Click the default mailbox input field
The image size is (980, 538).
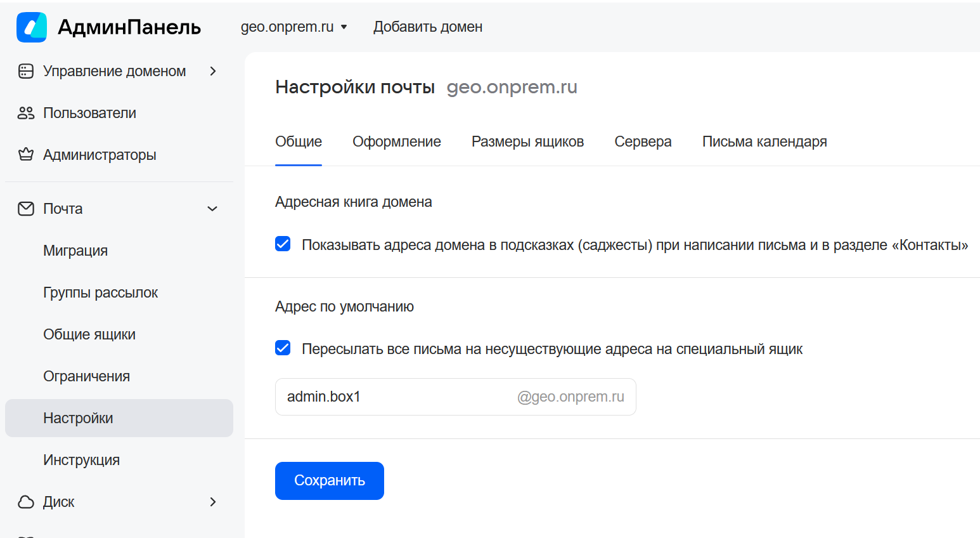coord(456,397)
